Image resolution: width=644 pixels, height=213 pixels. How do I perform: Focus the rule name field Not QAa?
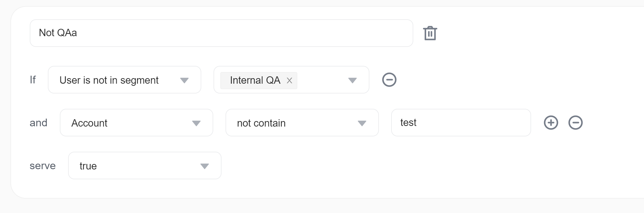[221, 33]
